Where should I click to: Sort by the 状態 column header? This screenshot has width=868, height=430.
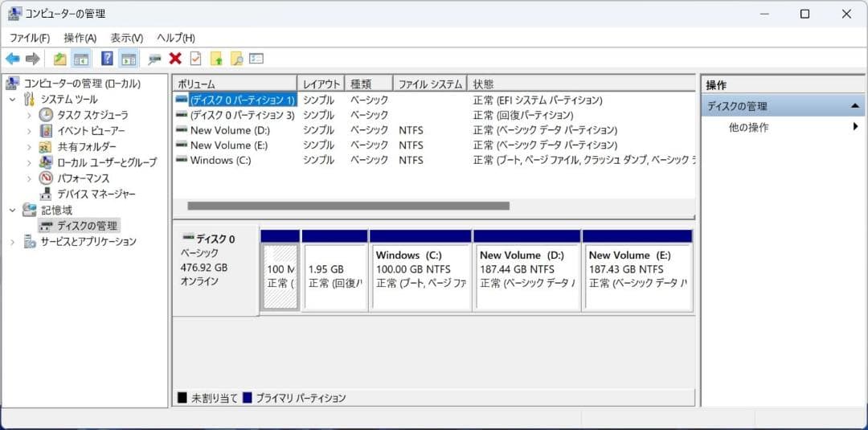tap(581, 84)
